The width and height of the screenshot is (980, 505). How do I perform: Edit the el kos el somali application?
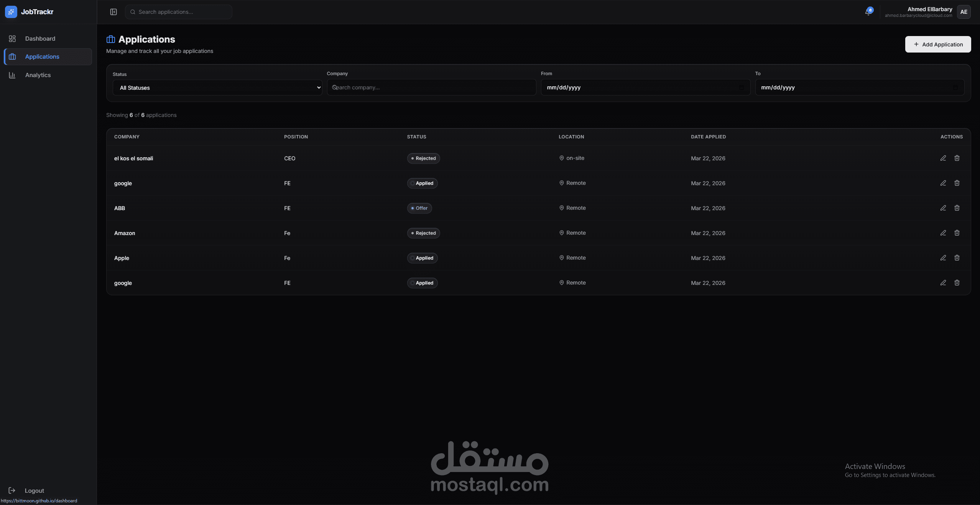943,158
